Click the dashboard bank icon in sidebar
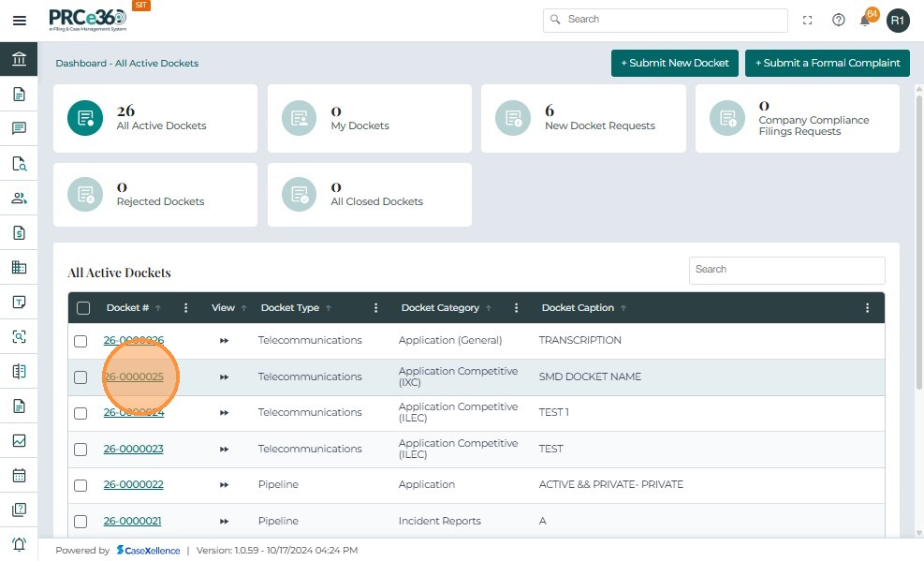This screenshot has width=924, height=561. click(19, 59)
